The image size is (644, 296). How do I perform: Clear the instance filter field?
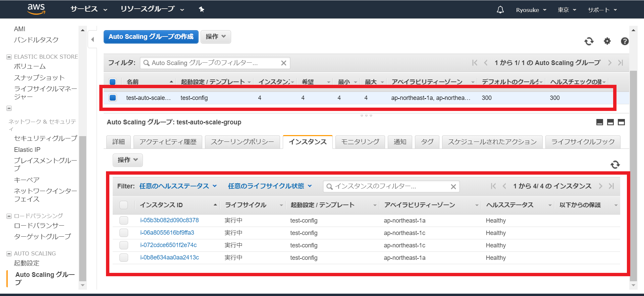point(453,187)
